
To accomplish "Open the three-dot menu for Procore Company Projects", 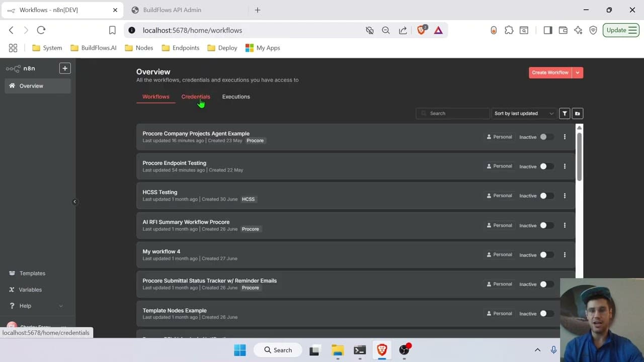I will pyautogui.click(x=565, y=137).
